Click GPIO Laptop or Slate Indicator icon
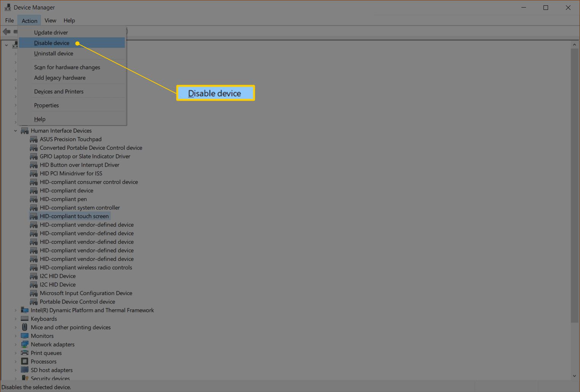Image resolution: width=580 pixels, height=392 pixels. pyautogui.click(x=34, y=156)
